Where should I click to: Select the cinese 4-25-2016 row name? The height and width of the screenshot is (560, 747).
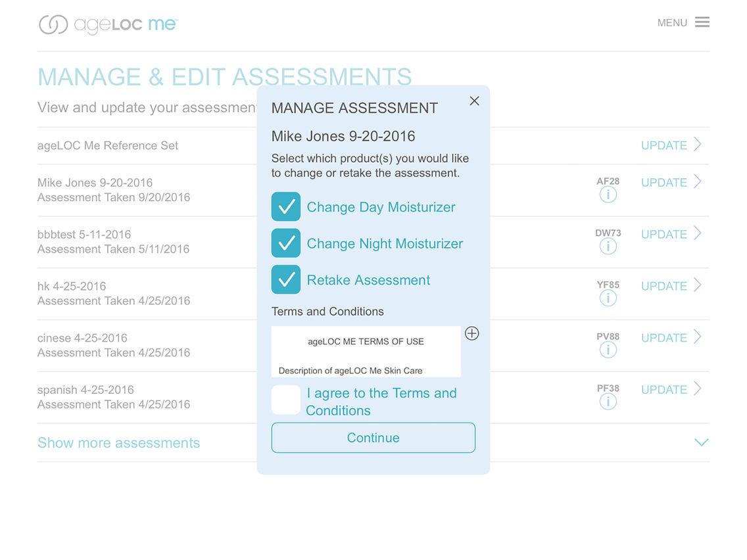pos(82,338)
